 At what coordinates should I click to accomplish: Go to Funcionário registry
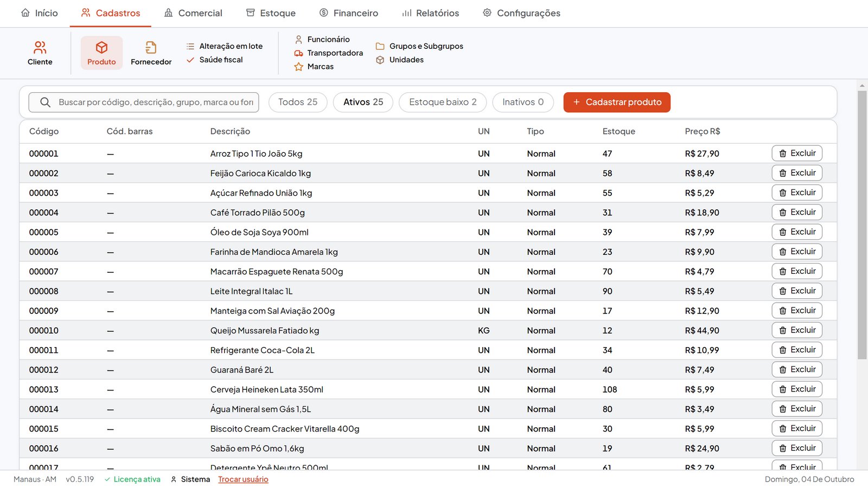322,39
